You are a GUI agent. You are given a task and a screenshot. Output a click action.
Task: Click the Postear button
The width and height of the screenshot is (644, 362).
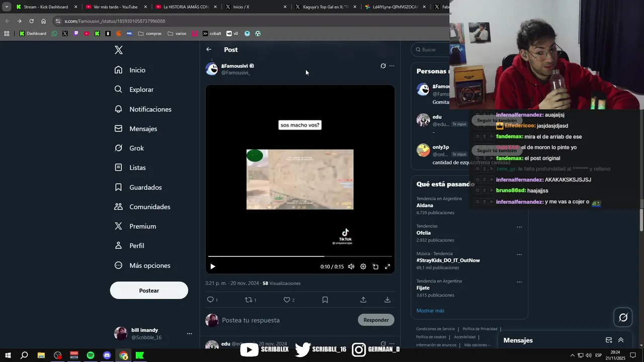click(149, 291)
